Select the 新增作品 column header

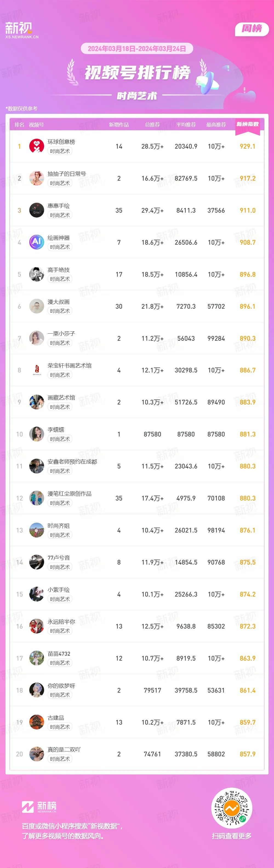tap(119, 125)
